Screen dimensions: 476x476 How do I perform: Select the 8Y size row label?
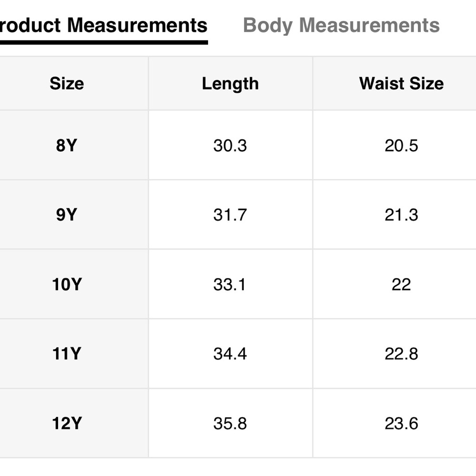tap(67, 145)
